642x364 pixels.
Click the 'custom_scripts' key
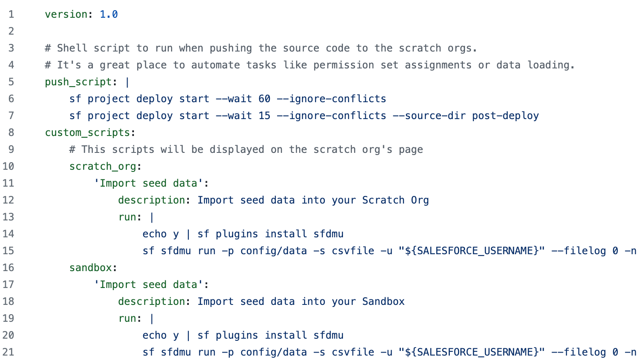point(87,133)
